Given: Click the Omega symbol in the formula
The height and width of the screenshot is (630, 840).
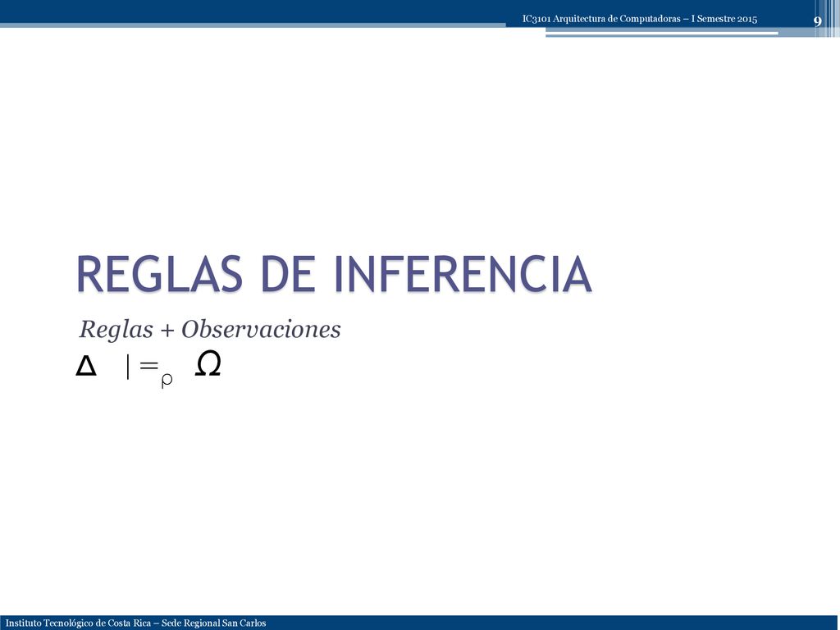Looking at the screenshot, I should pos(208,365).
